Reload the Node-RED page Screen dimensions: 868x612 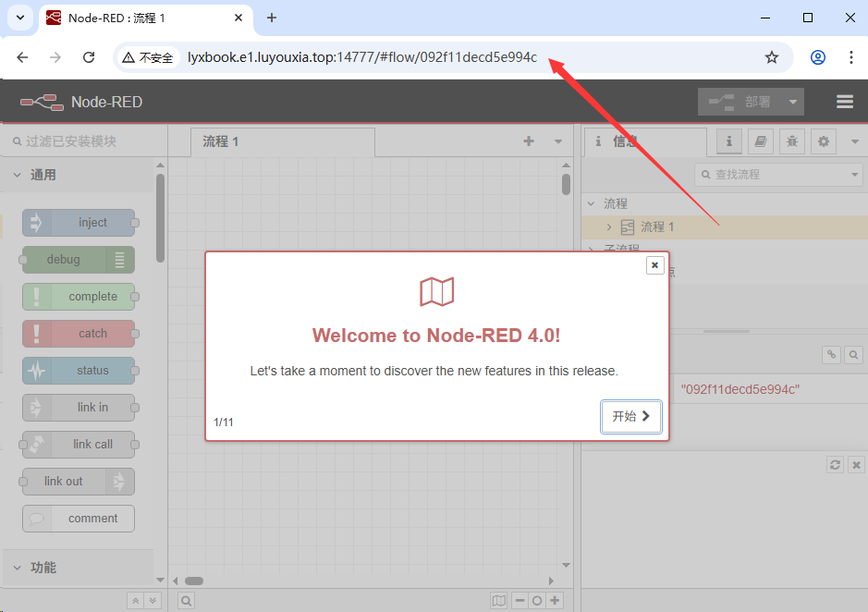[89, 57]
